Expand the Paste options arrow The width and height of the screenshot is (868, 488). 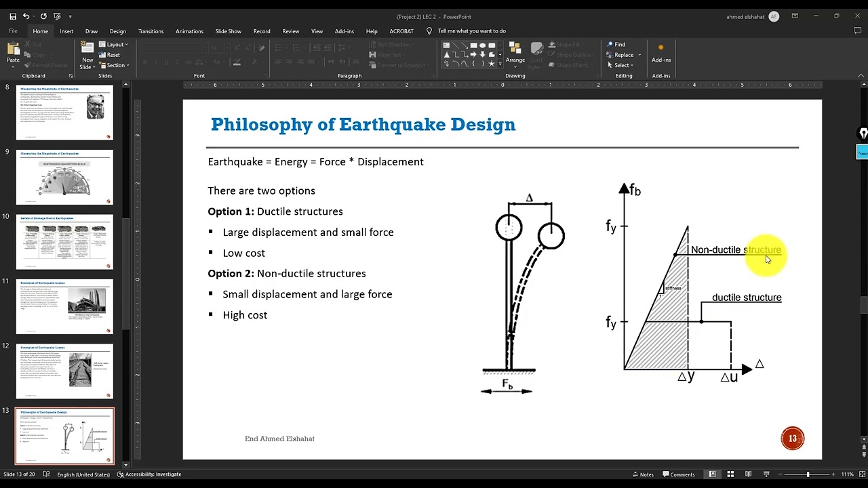pos(13,66)
